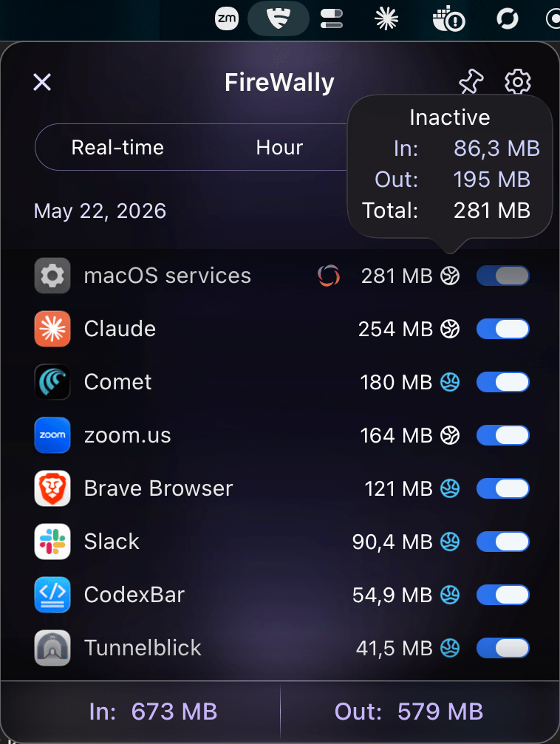Switch to the Real-time tab

point(117,147)
